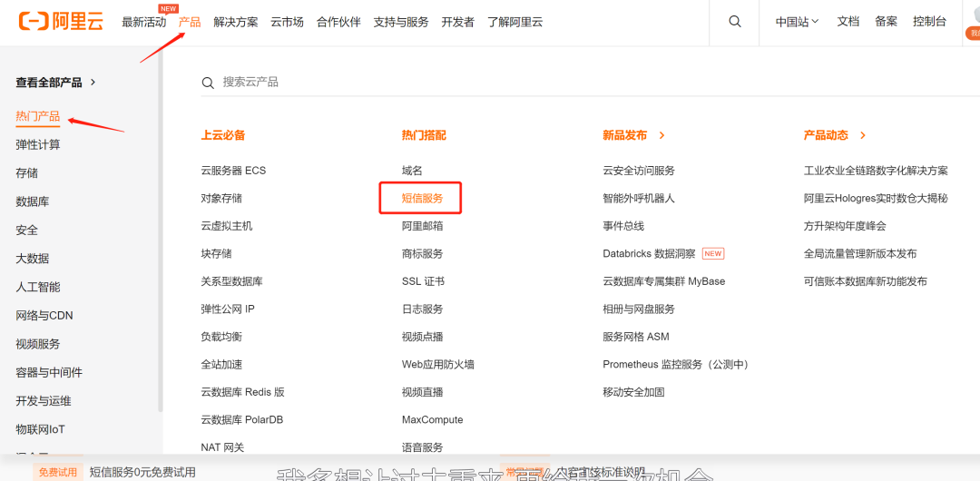The width and height of the screenshot is (980, 481).
Task: Open 智能外呼机器人 link
Action: pyautogui.click(x=639, y=198)
